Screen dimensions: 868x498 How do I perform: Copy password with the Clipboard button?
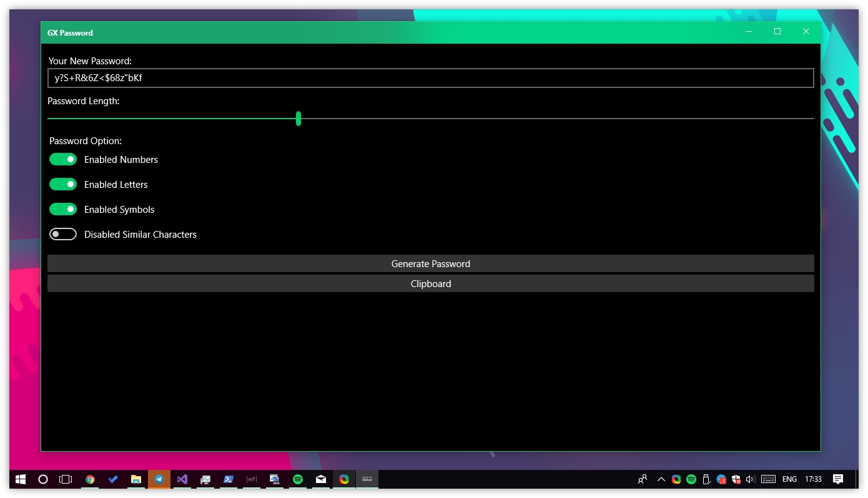(431, 283)
